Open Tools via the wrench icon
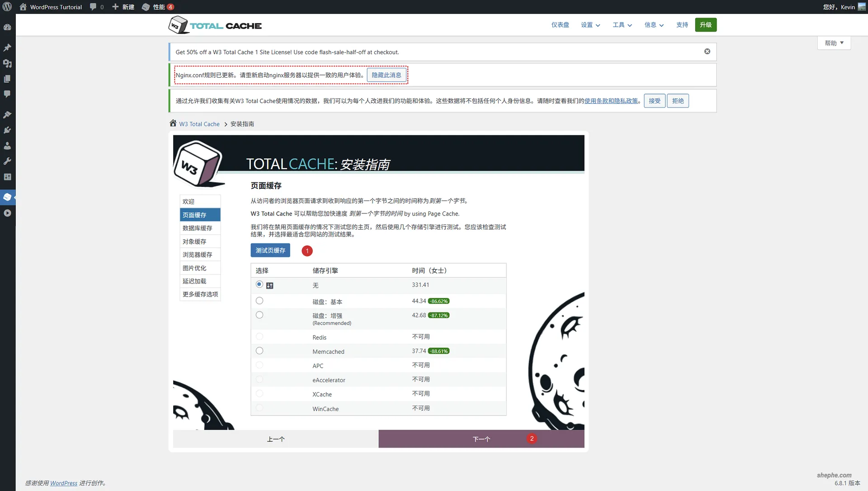Screen dimensions: 868x491 pos(7,161)
